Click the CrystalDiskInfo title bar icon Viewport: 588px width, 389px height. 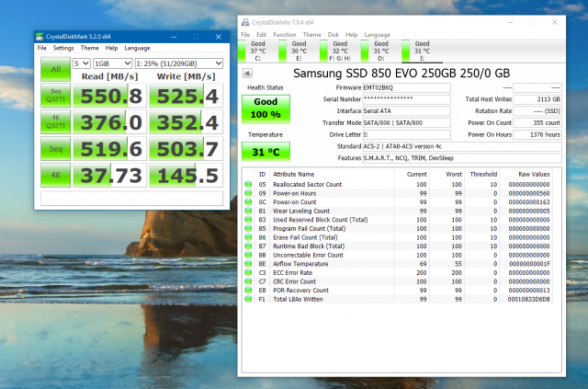coord(246,21)
